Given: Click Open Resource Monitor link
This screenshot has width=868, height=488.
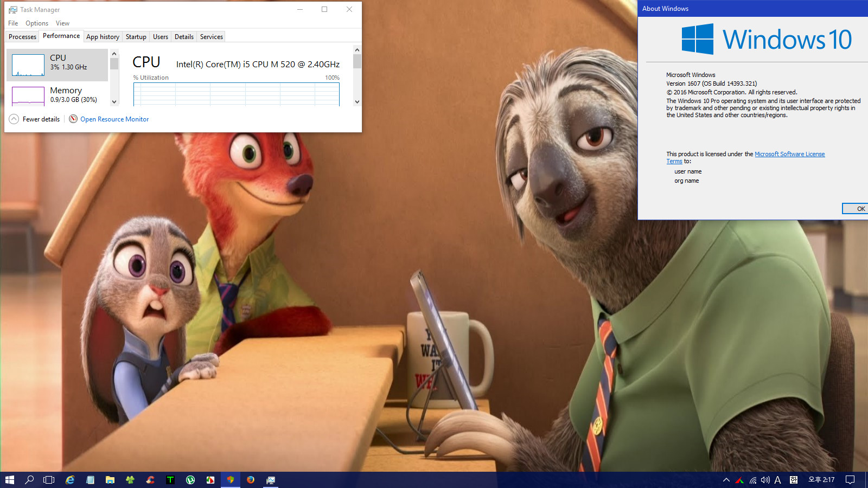Looking at the screenshot, I should click(114, 119).
